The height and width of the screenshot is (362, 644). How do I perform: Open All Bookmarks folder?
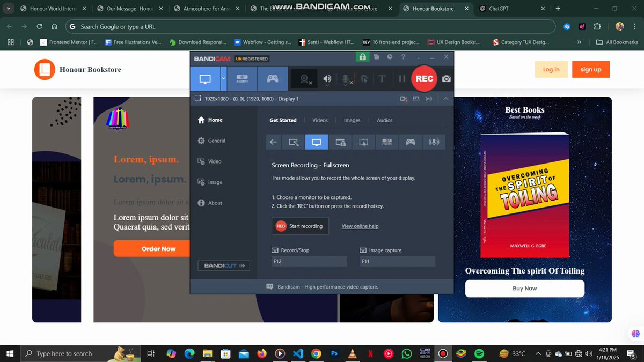(617, 42)
